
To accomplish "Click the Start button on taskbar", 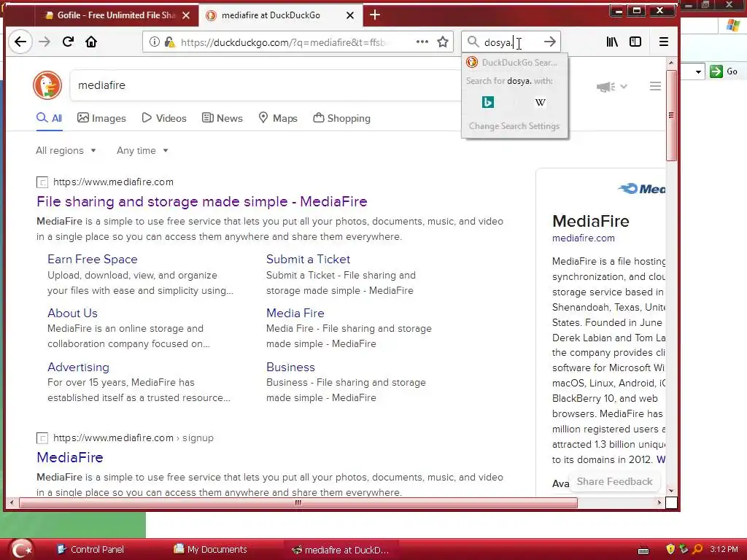I will coord(21,549).
